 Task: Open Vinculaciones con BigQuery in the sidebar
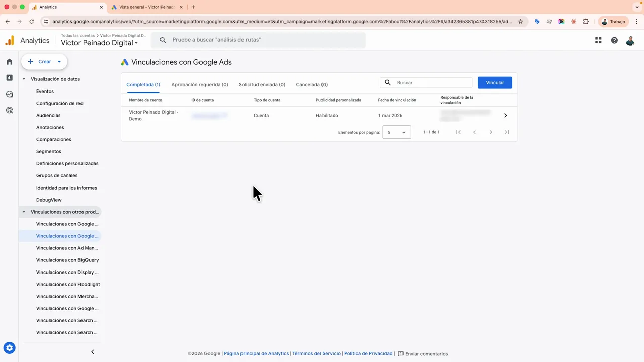tap(67, 260)
